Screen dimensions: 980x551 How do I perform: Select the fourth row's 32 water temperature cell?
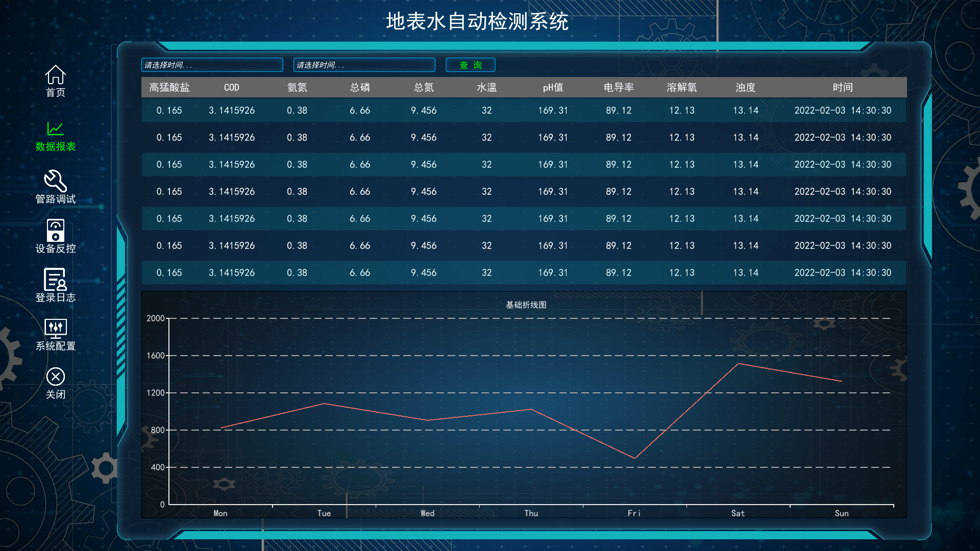487,191
